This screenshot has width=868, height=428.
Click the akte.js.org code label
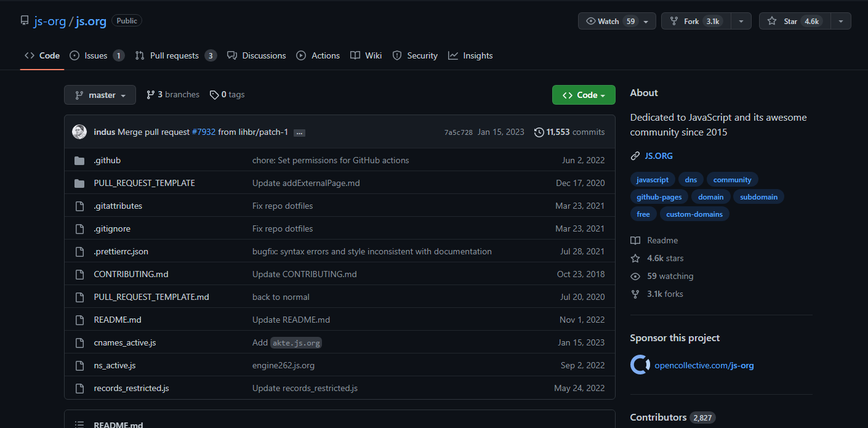[x=296, y=342]
